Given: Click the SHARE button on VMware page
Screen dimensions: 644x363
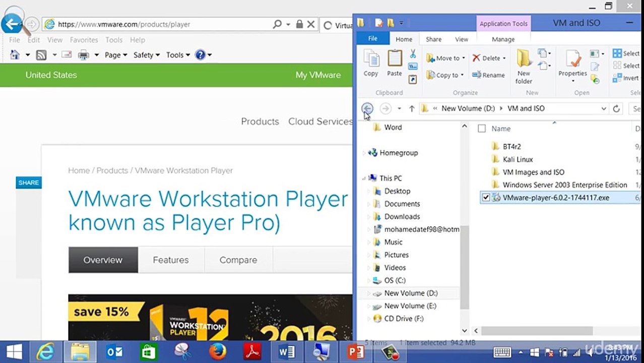Looking at the screenshot, I should click(28, 183).
